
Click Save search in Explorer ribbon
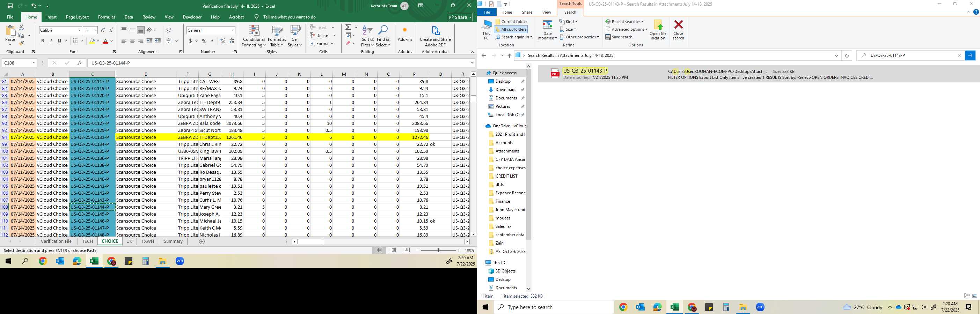(619, 37)
